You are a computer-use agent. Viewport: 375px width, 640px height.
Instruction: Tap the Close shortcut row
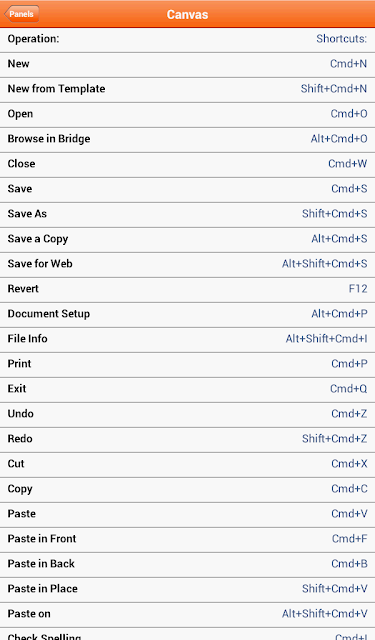coord(187,164)
